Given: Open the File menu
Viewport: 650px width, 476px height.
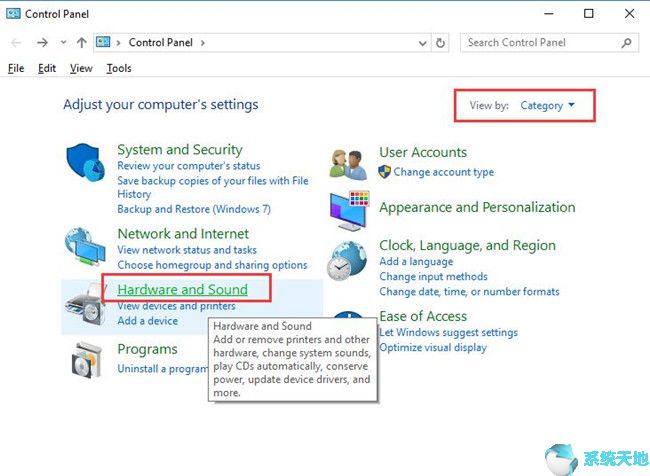Looking at the screenshot, I should click(x=16, y=68).
